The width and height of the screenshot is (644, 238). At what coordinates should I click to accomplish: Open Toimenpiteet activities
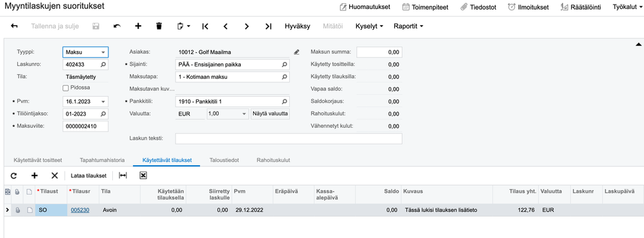point(425,6)
